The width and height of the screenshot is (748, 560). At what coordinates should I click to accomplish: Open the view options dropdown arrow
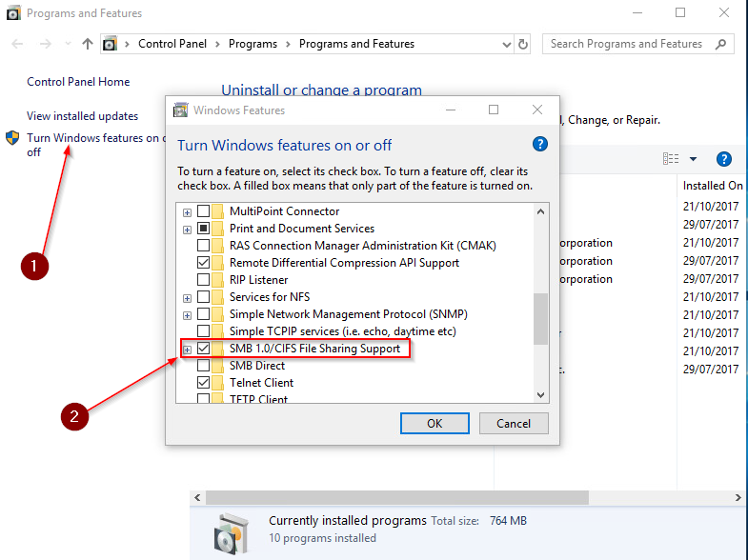click(693, 159)
